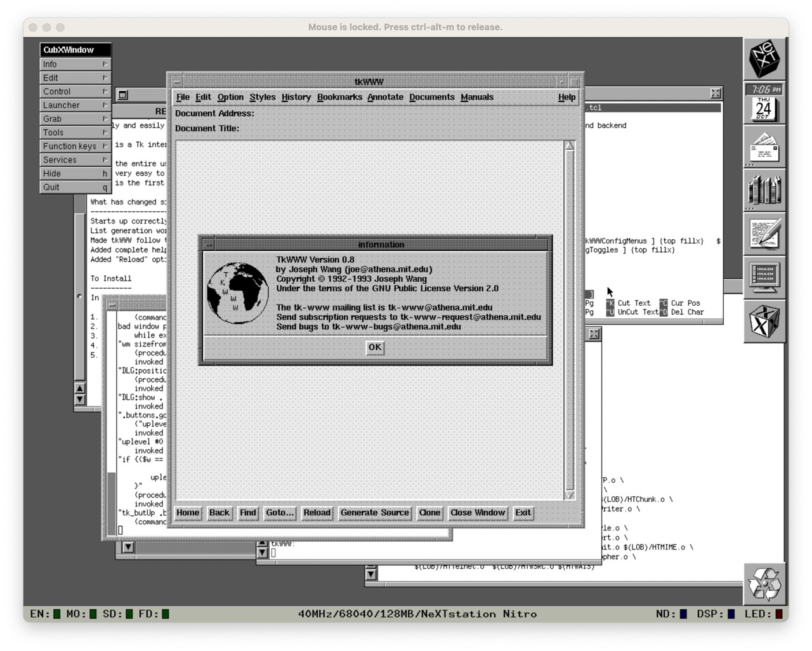The height and width of the screenshot is (651, 812).
Task: Open the Librarian books dock icon
Action: 765,190
